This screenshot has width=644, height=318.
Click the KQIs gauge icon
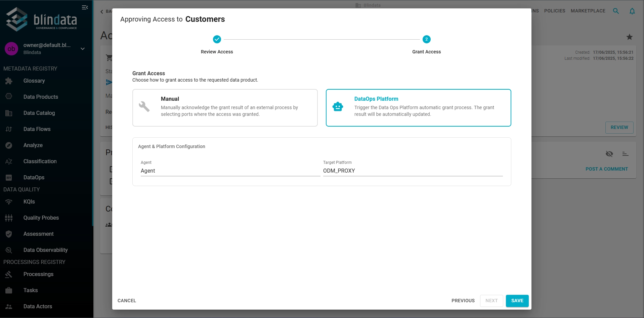coord(9,202)
